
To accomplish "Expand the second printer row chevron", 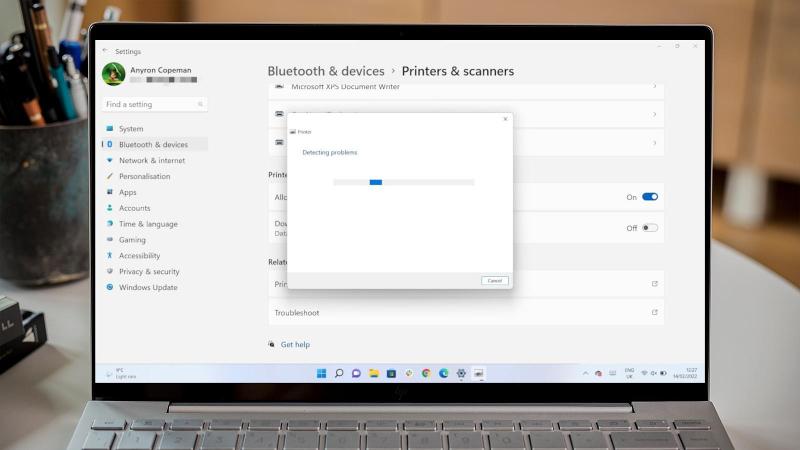I will click(x=655, y=114).
